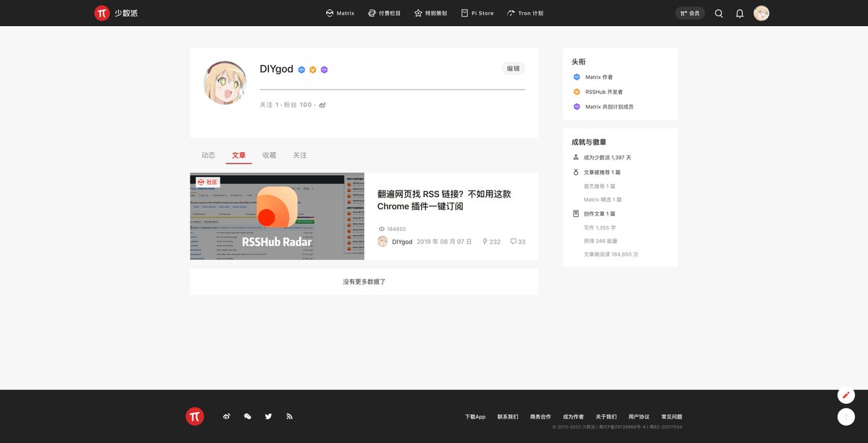Open Matrix in the top navigation
The image size is (868, 443).
coord(340,13)
